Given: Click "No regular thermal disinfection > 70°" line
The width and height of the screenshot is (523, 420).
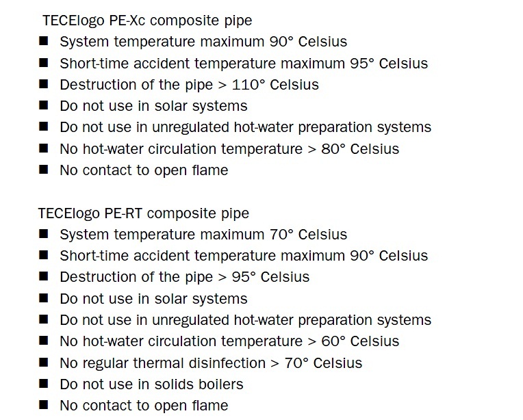Looking at the screenshot, I should (211, 363).
